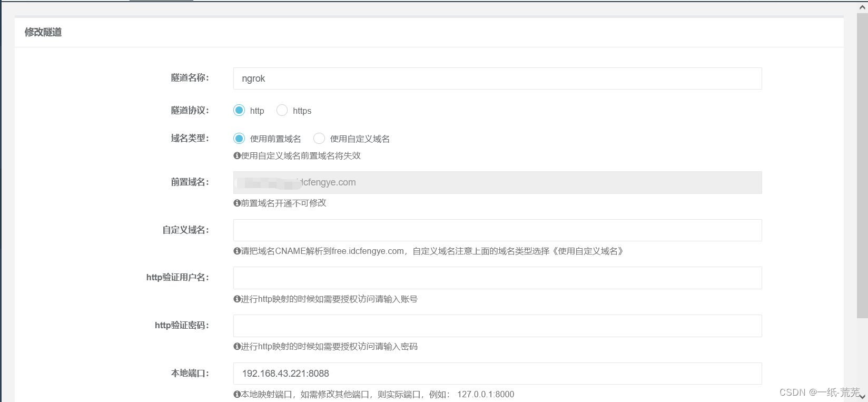The image size is (868, 402).
Task: Click the scrollbar up arrow
Action: coord(862,7)
